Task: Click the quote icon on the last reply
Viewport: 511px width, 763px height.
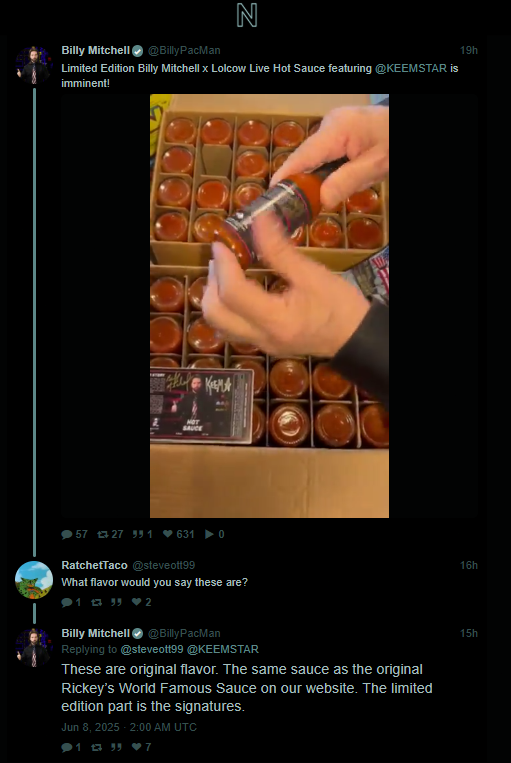Action: tap(116, 747)
